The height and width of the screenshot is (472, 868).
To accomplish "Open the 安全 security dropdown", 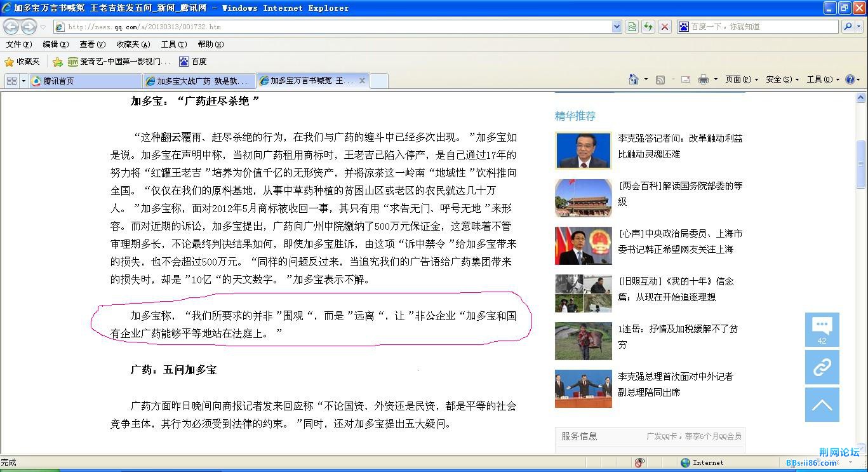I will pos(780,79).
